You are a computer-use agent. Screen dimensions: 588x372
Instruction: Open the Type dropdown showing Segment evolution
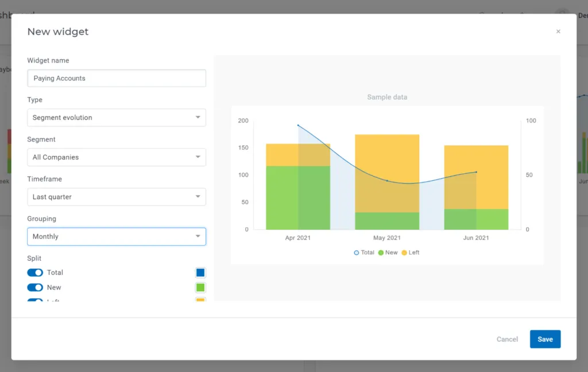point(117,118)
